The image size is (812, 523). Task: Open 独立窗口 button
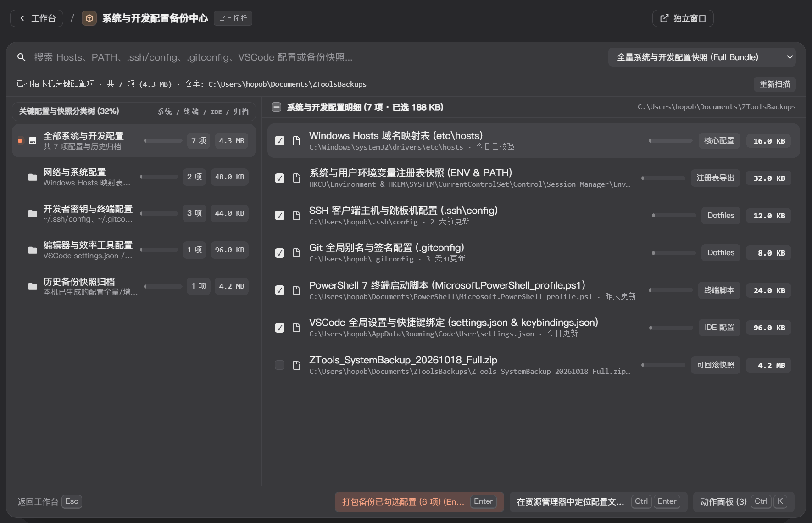click(x=683, y=18)
